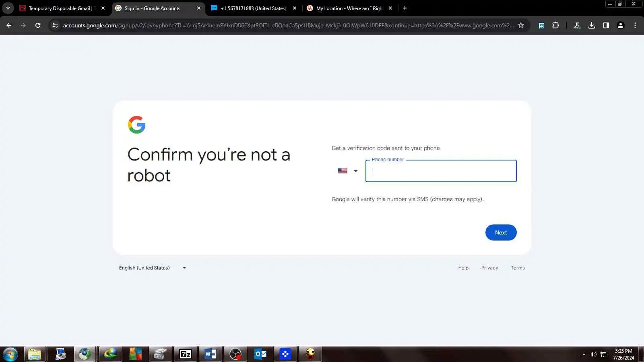644x362 pixels.
Task: Switch to Temporary Disposable Gmail tab
Action: (62, 8)
